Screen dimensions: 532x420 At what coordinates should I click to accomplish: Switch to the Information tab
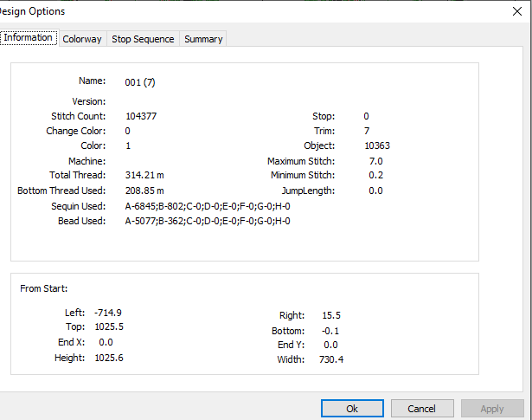pyautogui.click(x=29, y=38)
